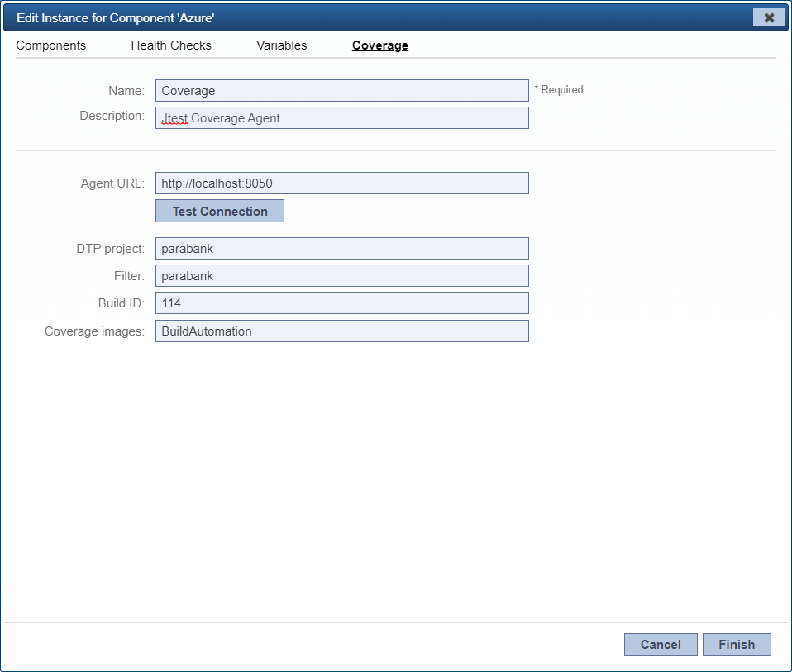Click the '* Required' note

pyautogui.click(x=559, y=90)
